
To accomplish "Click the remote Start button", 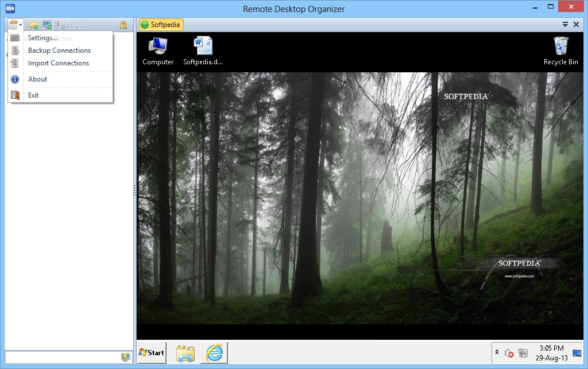I will pos(152,353).
